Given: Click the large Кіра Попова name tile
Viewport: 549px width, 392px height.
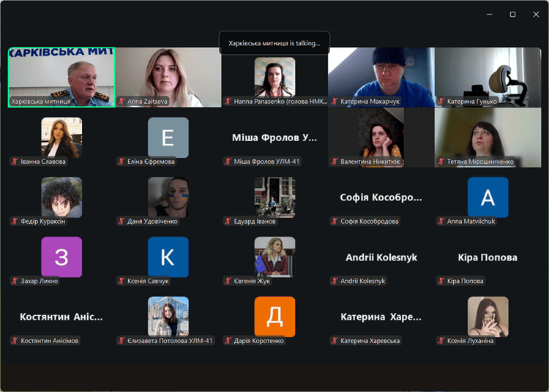Looking at the screenshot, I should [488, 257].
